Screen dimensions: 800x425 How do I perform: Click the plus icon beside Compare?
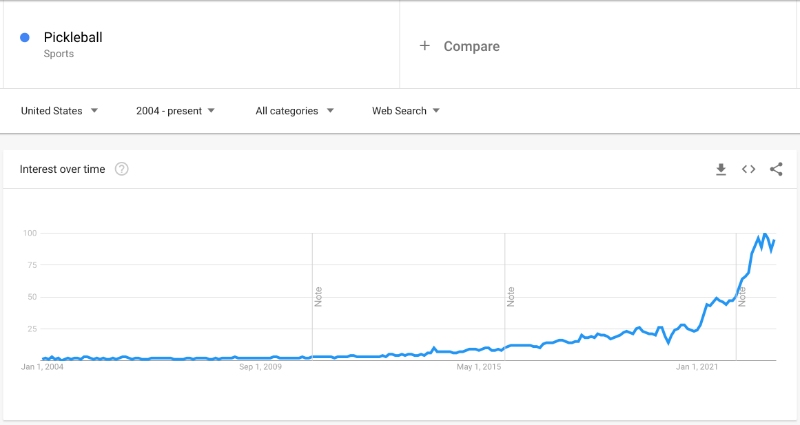pyautogui.click(x=425, y=46)
